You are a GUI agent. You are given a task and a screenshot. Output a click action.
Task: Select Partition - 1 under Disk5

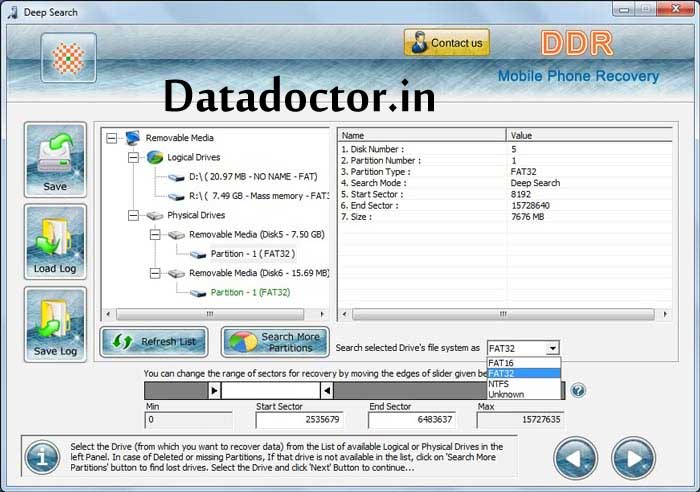pyautogui.click(x=253, y=254)
